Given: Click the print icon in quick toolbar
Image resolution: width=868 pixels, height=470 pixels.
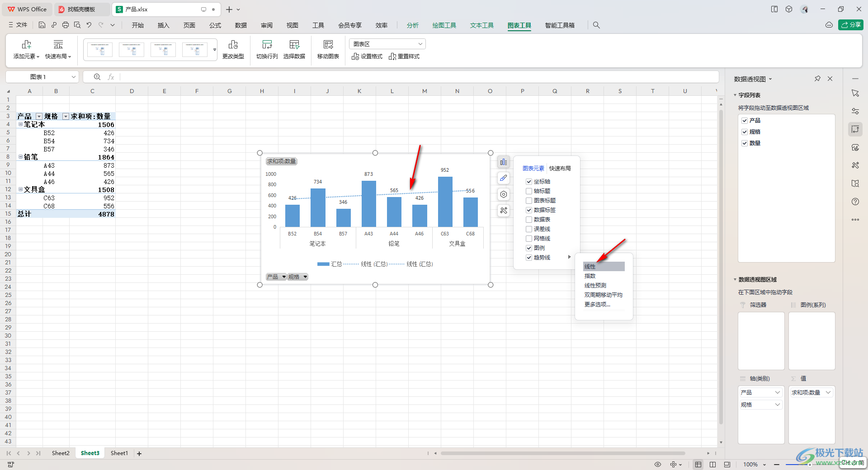Looking at the screenshot, I should tap(66, 25).
